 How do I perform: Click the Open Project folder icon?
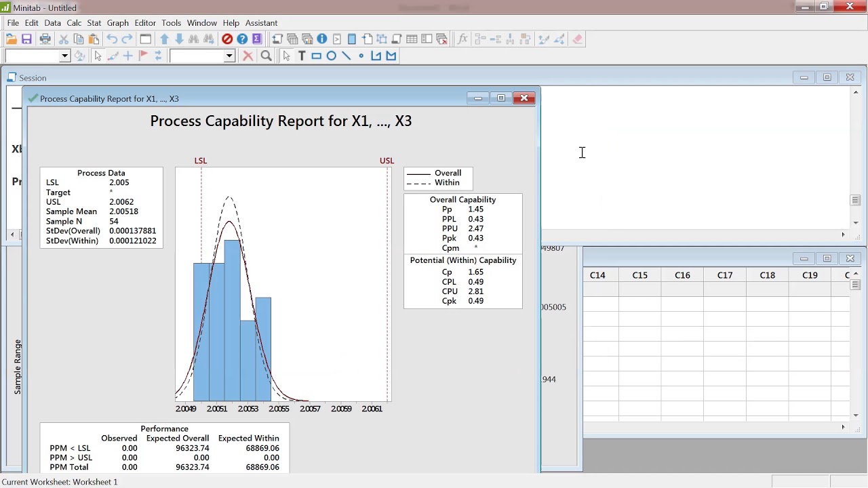11,39
